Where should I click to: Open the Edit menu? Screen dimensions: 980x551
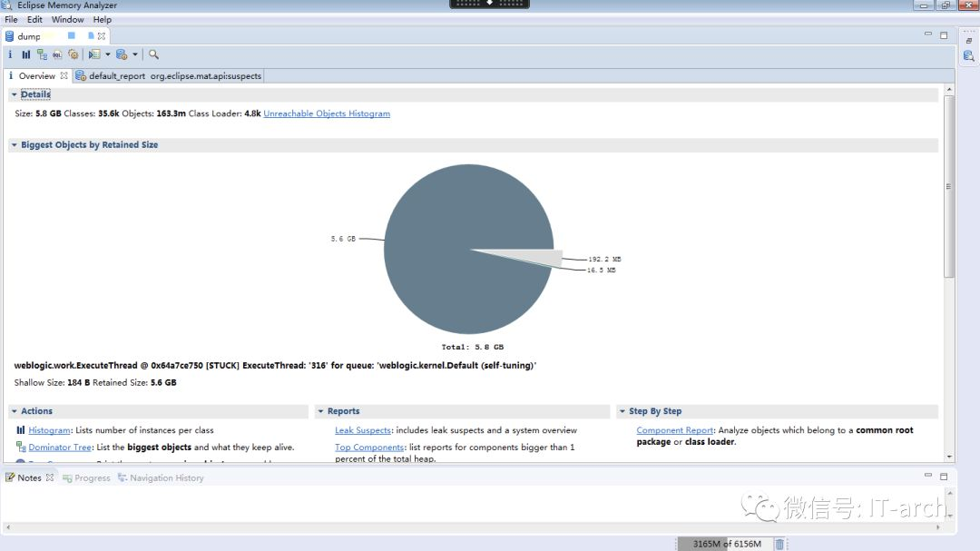click(x=34, y=19)
